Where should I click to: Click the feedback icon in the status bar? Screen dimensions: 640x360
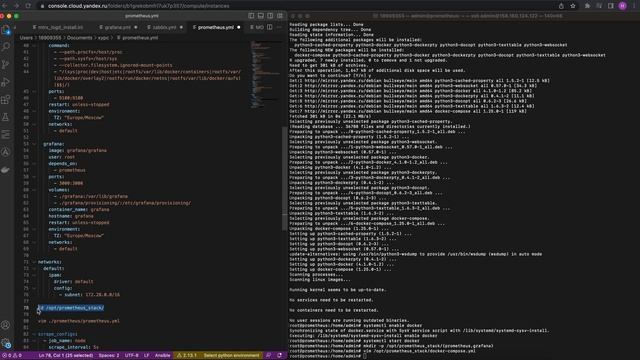click(x=268, y=356)
